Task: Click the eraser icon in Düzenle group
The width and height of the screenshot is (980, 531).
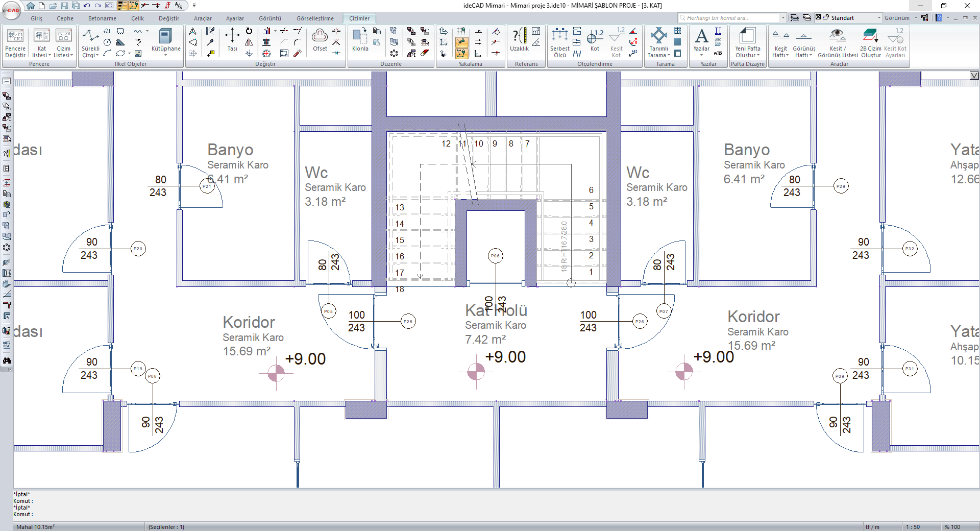Action: coord(425,53)
